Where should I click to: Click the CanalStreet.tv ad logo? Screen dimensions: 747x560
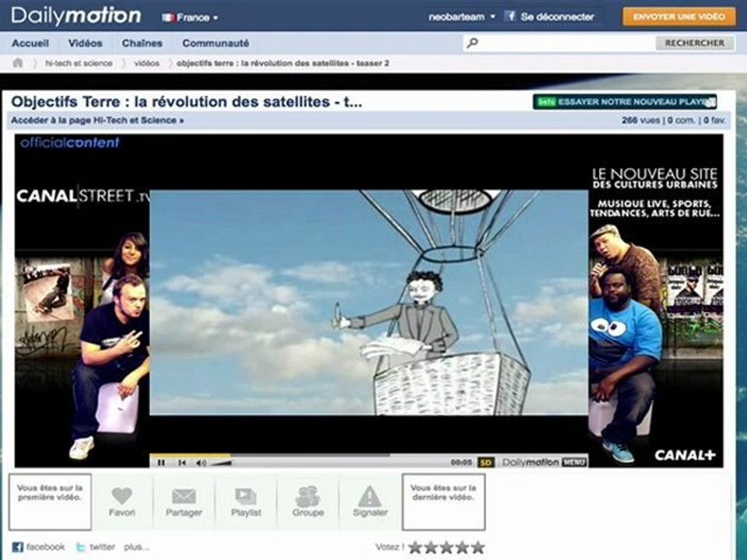tap(83, 196)
